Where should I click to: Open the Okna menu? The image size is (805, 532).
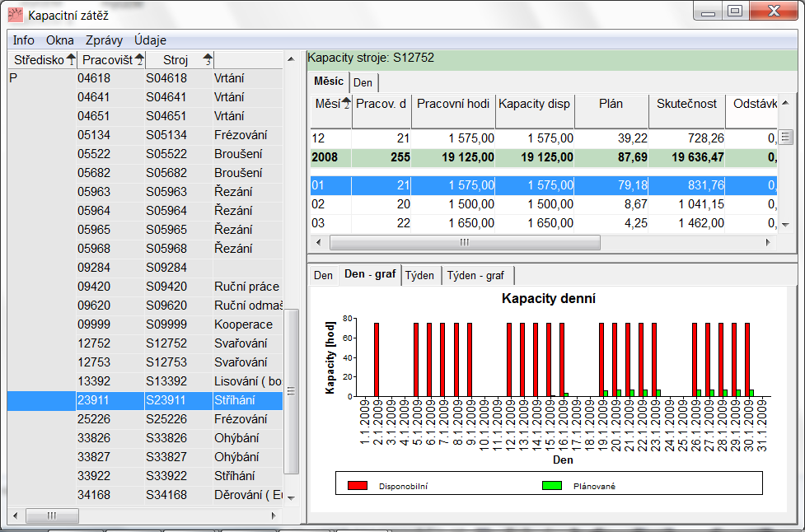pos(59,40)
